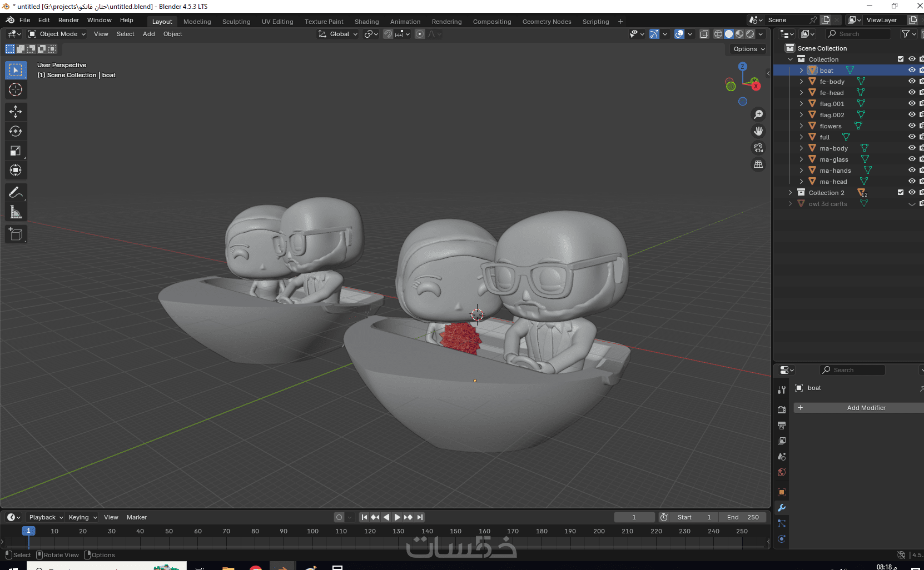Open Global transform orientation dropdown
Viewport: 924px width, 570px height.
coord(339,34)
